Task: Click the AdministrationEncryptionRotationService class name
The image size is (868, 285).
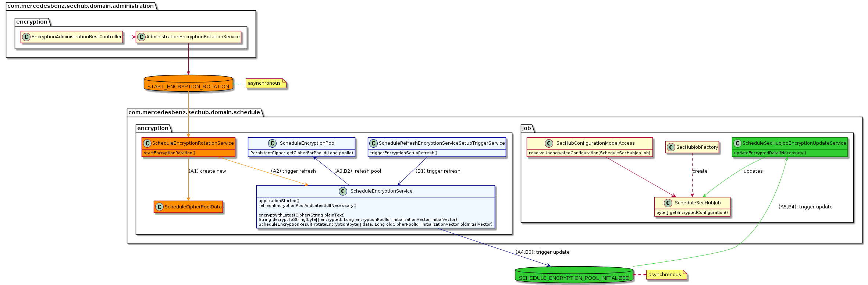Action: click(x=193, y=37)
